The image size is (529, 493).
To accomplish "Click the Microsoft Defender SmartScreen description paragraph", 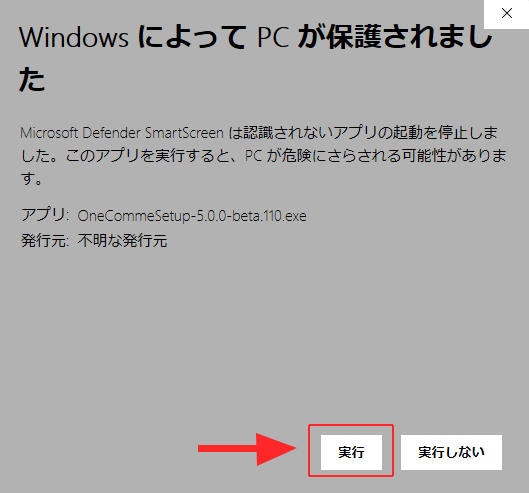I will tap(263, 156).
